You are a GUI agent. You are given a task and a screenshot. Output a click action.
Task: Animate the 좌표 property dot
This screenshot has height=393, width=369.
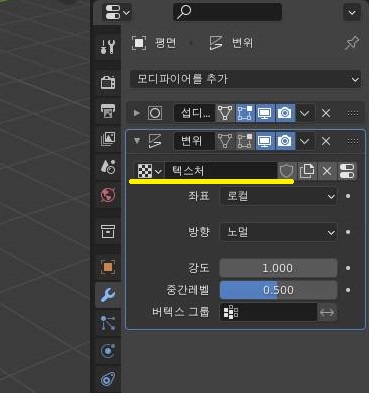[348, 196]
